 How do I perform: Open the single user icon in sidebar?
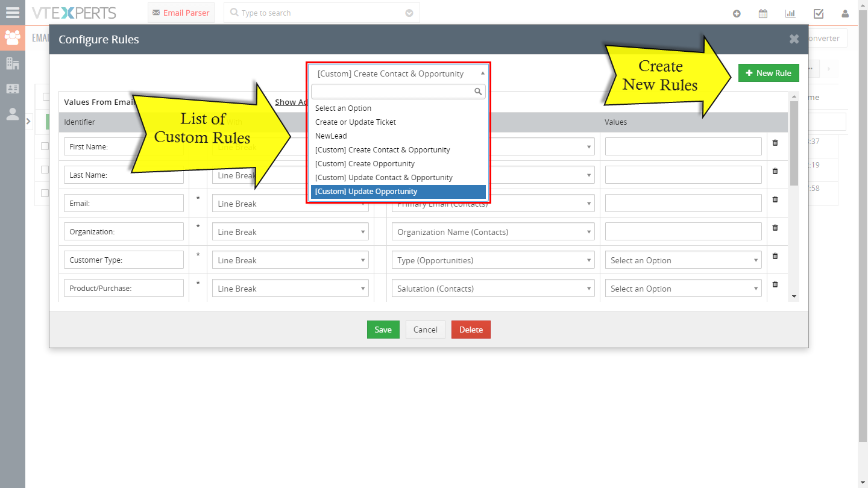click(12, 114)
